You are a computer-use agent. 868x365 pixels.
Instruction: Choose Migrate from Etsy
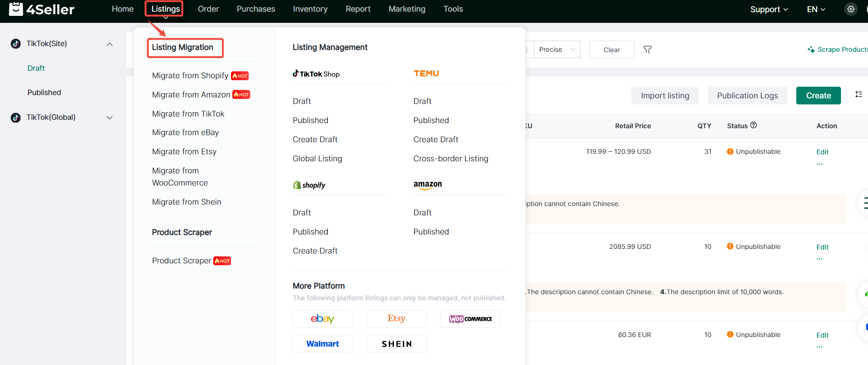(x=184, y=152)
